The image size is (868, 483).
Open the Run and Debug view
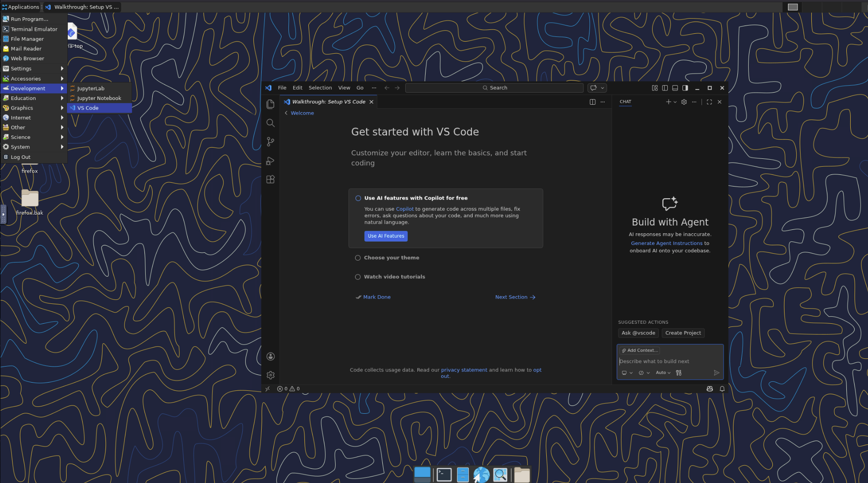(x=270, y=161)
